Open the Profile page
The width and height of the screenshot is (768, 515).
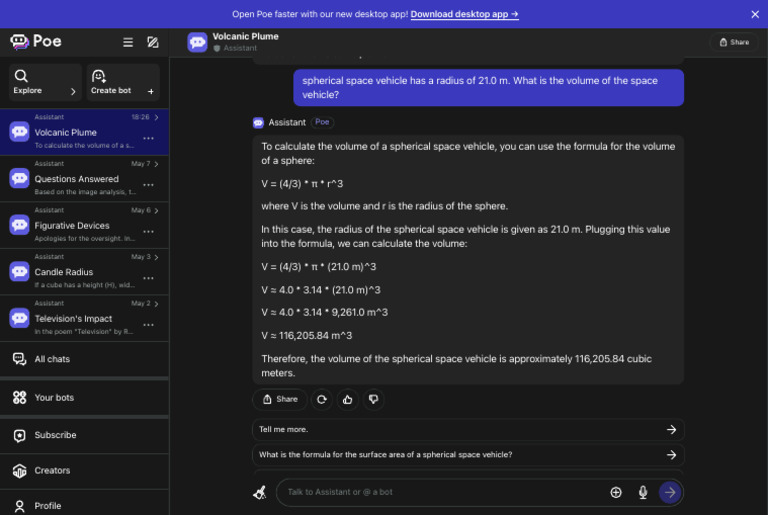(84, 505)
